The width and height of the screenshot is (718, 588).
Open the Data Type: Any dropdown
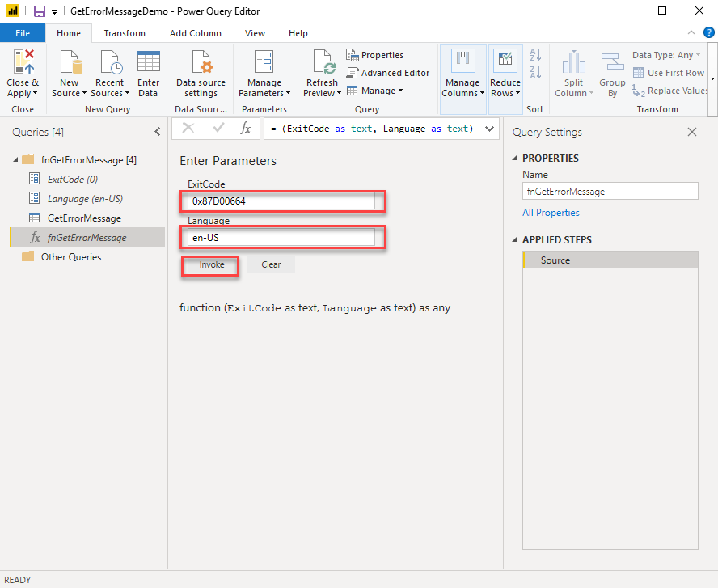(x=667, y=55)
